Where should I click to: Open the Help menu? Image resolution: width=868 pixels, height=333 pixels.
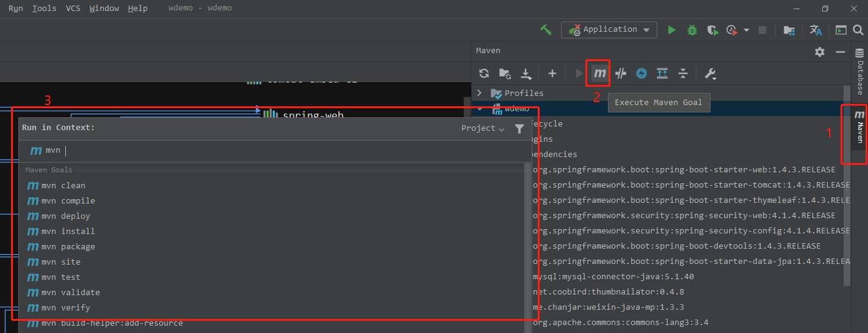[x=138, y=9]
